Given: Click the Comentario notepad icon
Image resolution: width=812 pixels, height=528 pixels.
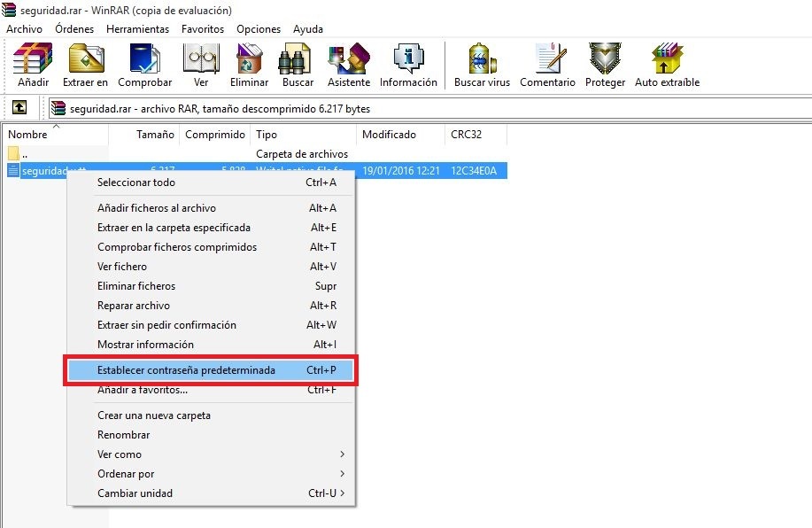Looking at the screenshot, I should [551, 58].
